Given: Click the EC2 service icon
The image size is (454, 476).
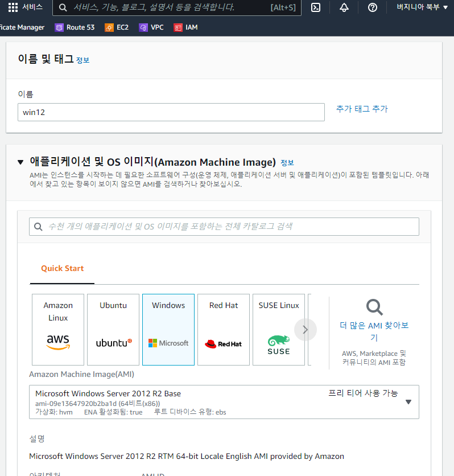Looking at the screenshot, I should [109, 28].
